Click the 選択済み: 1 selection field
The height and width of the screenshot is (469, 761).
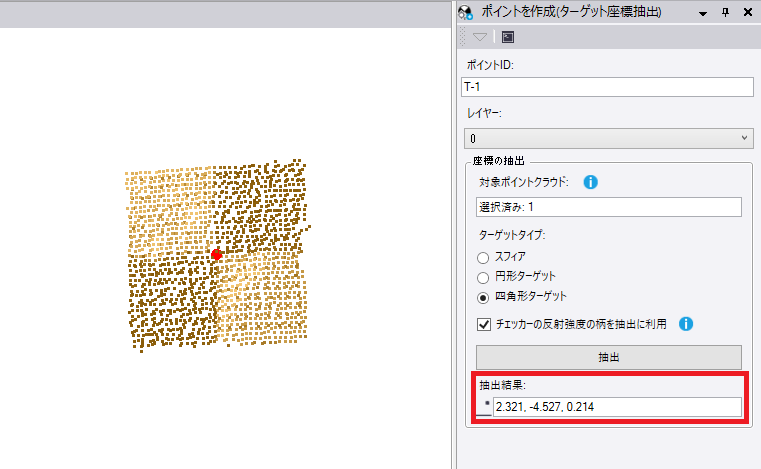click(x=609, y=207)
